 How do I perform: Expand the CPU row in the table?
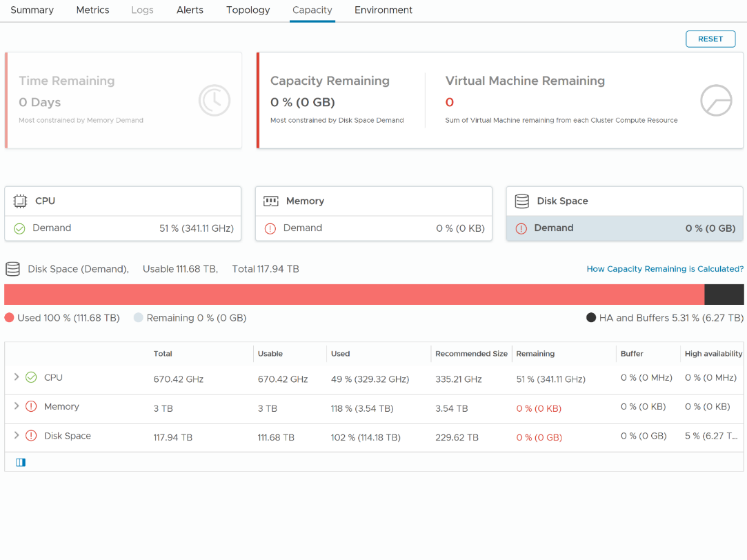17,377
